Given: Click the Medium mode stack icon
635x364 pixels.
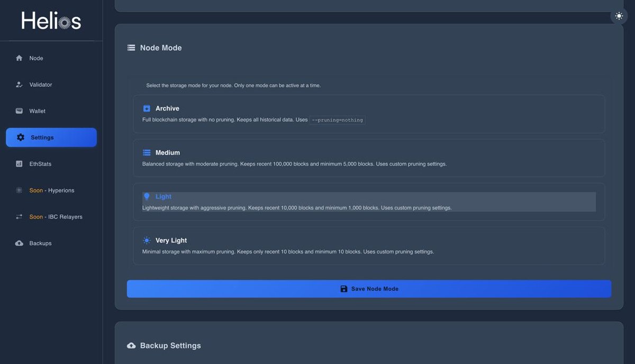Looking at the screenshot, I should click(x=147, y=152).
